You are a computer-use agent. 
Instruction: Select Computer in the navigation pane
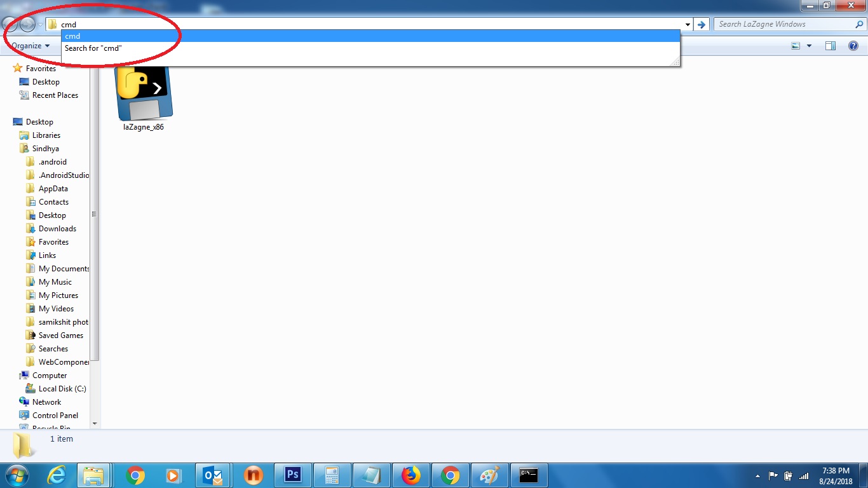pyautogui.click(x=50, y=376)
